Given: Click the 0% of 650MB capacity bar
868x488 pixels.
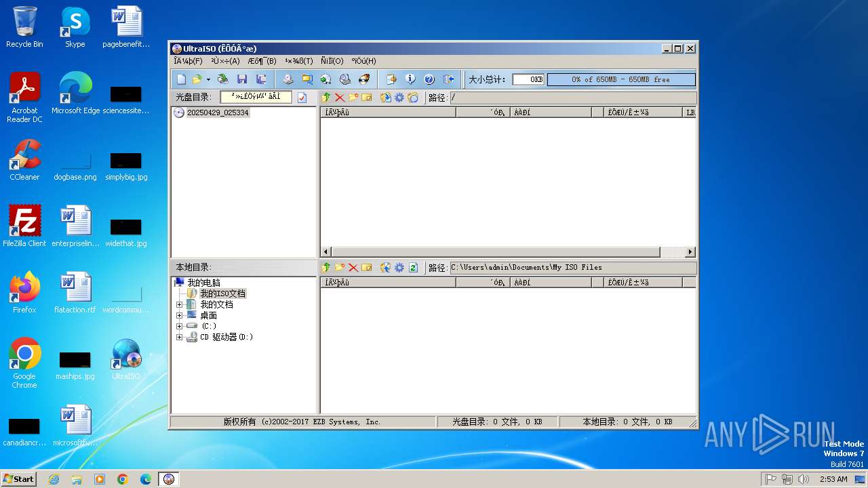Looking at the screenshot, I should pyautogui.click(x=621, y=79).
